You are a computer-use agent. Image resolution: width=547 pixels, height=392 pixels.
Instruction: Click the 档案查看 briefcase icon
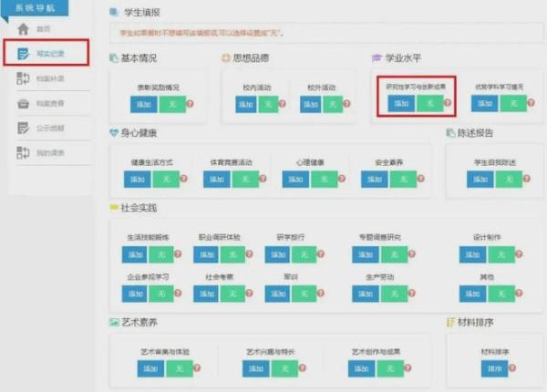pyautogui.click(x=23, y=103)
